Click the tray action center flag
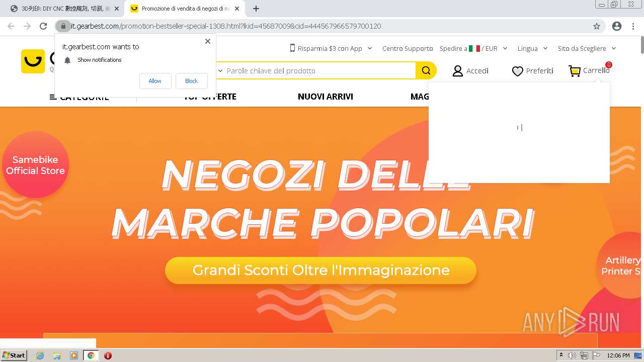Screen dimensions: 644x362 pyautogui.click(x=596, y=355)
